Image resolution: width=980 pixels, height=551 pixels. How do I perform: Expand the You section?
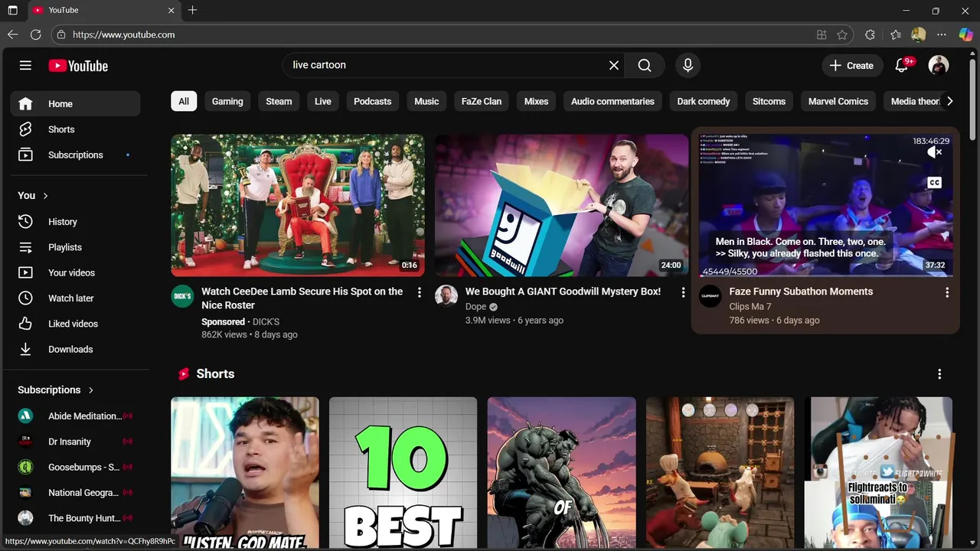tap(33, 196)
